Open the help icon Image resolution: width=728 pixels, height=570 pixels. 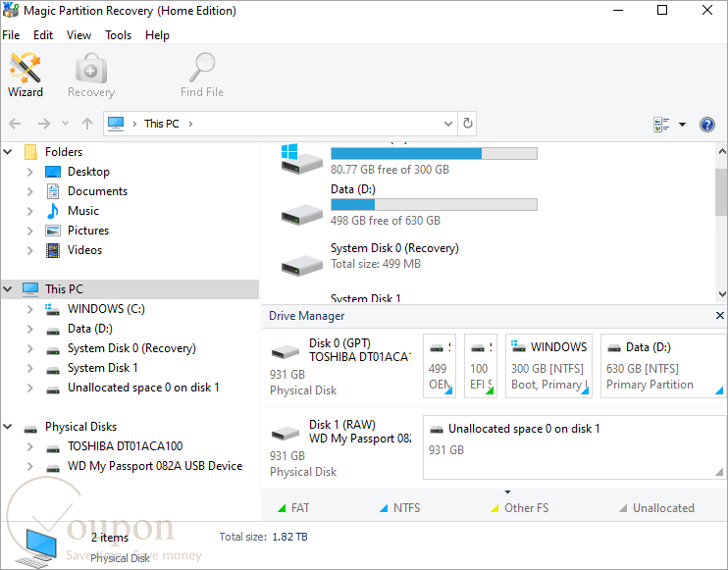(706, 124)
